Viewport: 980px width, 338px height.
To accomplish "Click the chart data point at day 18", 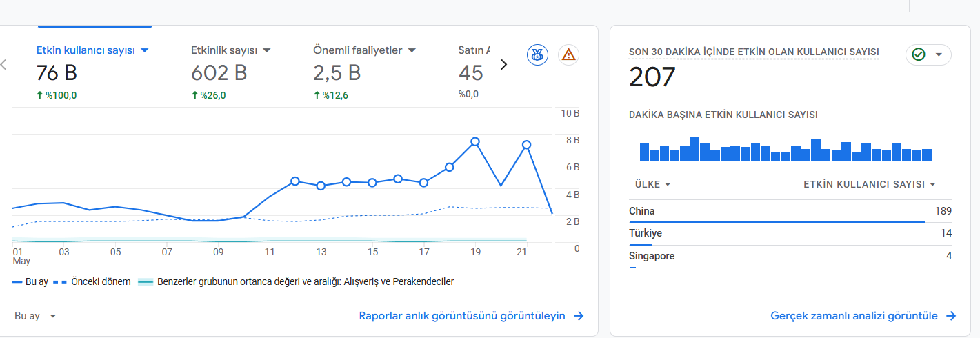I will (450, 167).
